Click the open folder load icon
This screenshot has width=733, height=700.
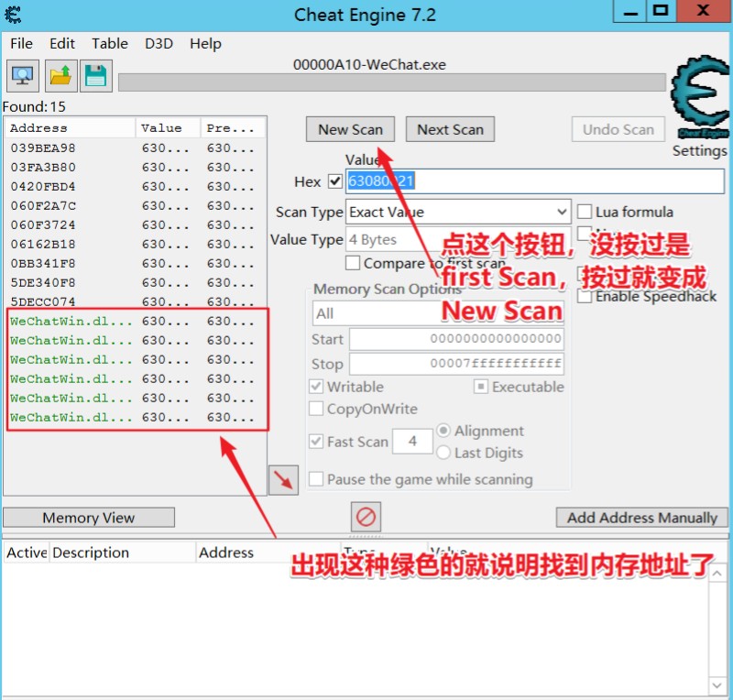click(61, 76)
